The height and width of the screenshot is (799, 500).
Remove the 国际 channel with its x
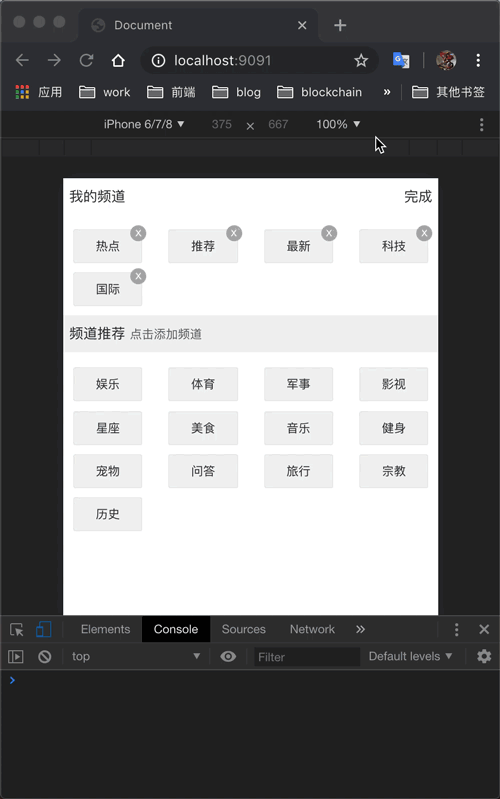(138, 276)
